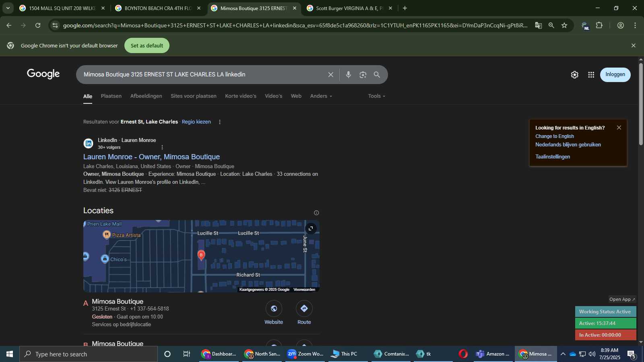Open Website for Mimosa Boutique listing A
Screen dimensions: 644x362
274,313
